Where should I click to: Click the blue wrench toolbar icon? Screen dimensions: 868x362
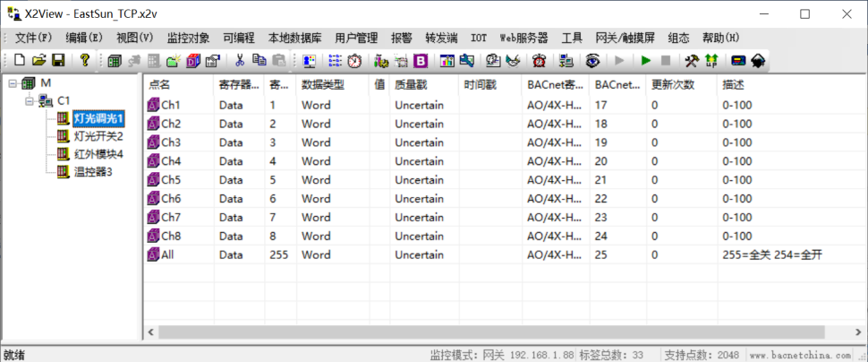(x=466, y=60)
